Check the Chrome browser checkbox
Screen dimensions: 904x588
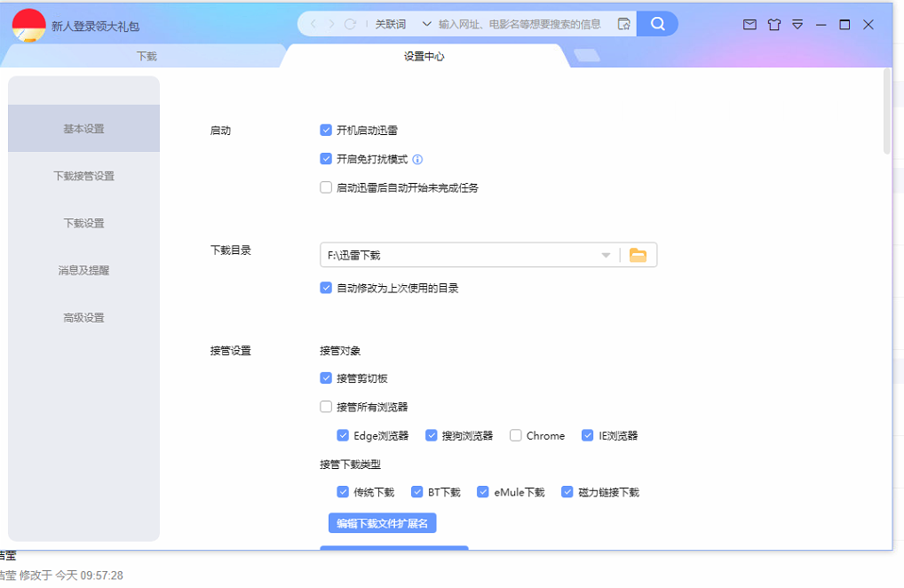[515, 435]
